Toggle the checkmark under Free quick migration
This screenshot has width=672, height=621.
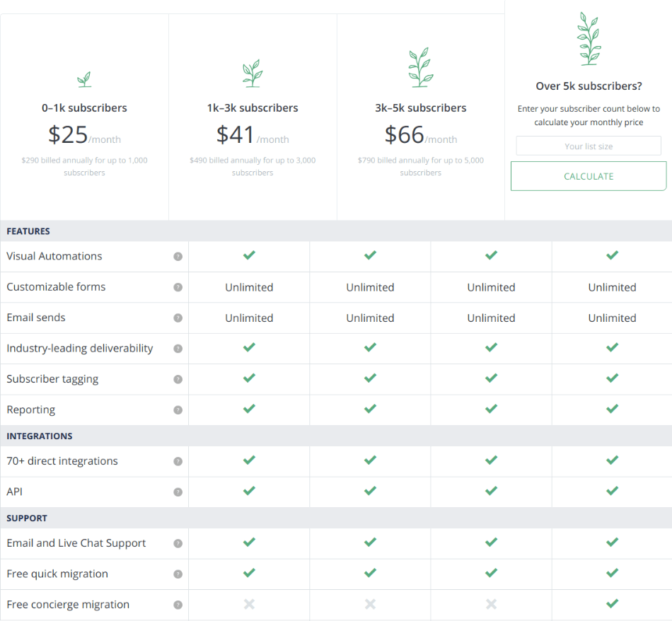pyautogui.click(x=248, y=574)
